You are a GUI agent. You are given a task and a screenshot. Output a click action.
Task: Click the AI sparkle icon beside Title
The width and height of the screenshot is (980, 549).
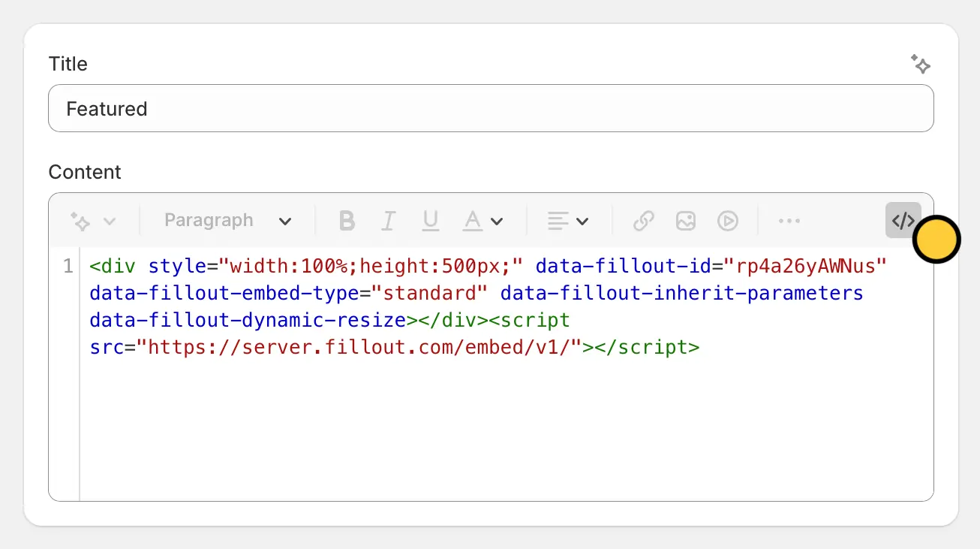(x=921, y=64)
